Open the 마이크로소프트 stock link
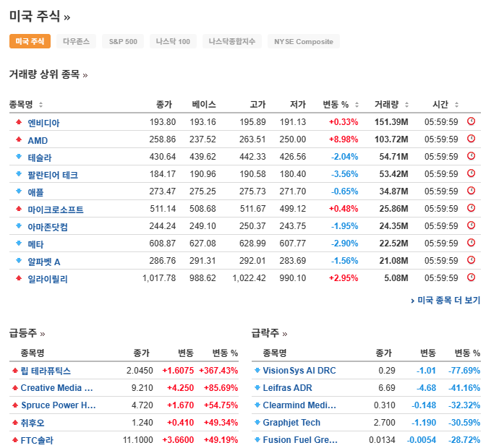The height and width of the screenshot is (448, 486). click(56, 210)
